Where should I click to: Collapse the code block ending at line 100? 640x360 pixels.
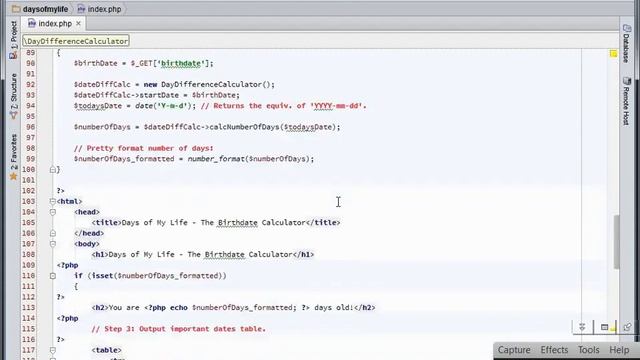(53, 169)
